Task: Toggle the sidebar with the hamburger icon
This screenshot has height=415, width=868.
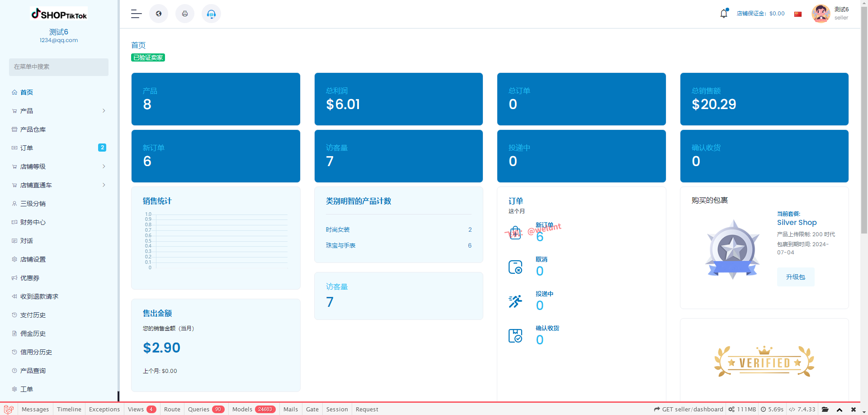Action: coord(137,14)
